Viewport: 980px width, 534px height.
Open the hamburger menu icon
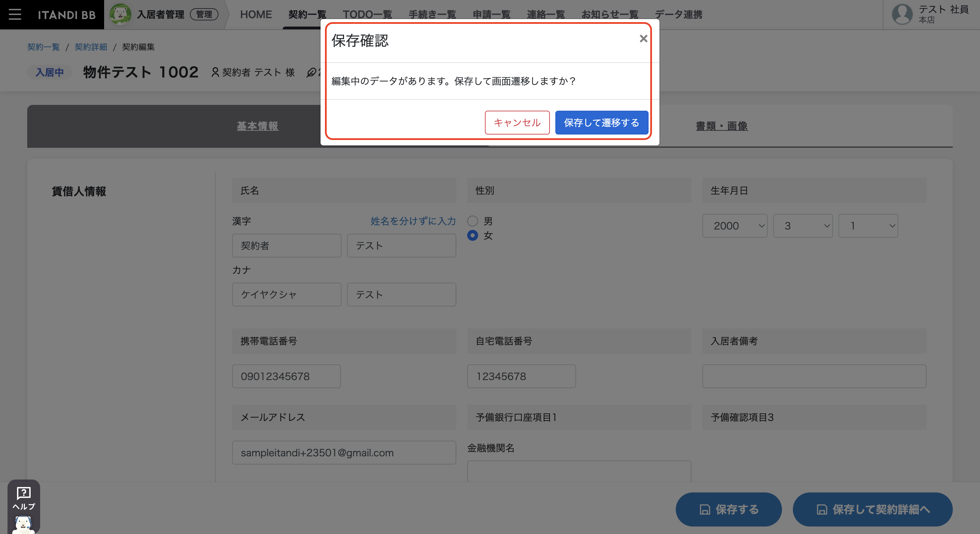click(x=15, y=14)
